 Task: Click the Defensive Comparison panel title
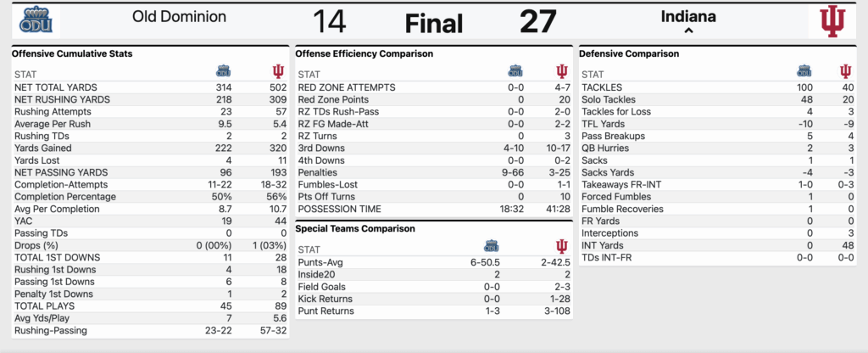tap(629, 53)
